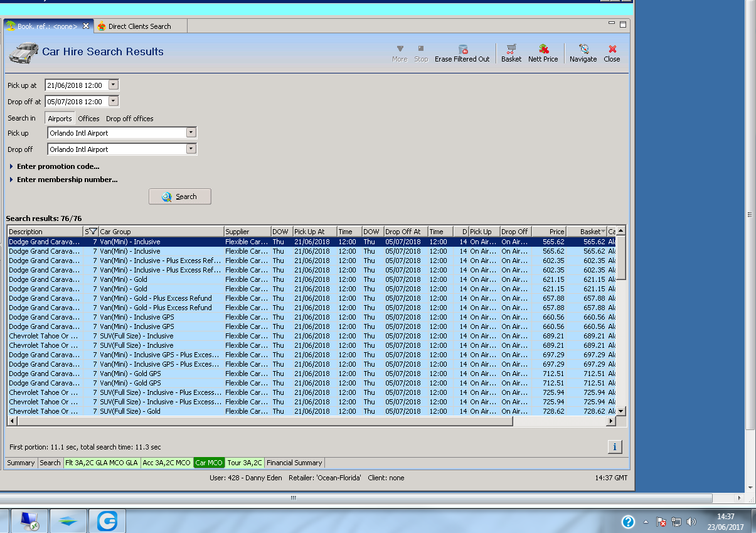Open the Windows Help tray icon
Image resolution: width=756 pixels, height=533 pixels.
pyautogui.click(x=628, y=522)
